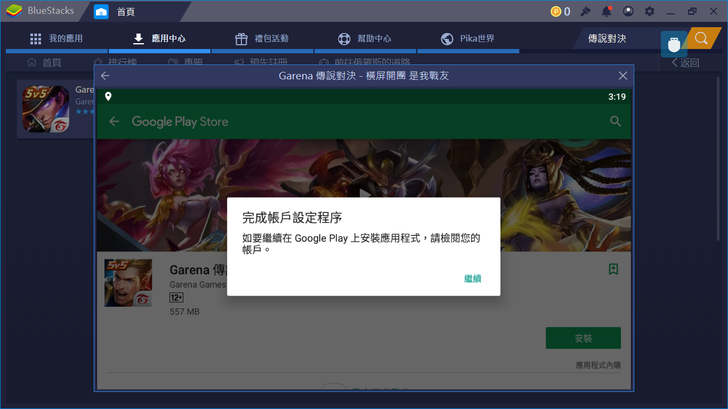
Task: Click the 應用程式內購 text
Action: [598, 365]
